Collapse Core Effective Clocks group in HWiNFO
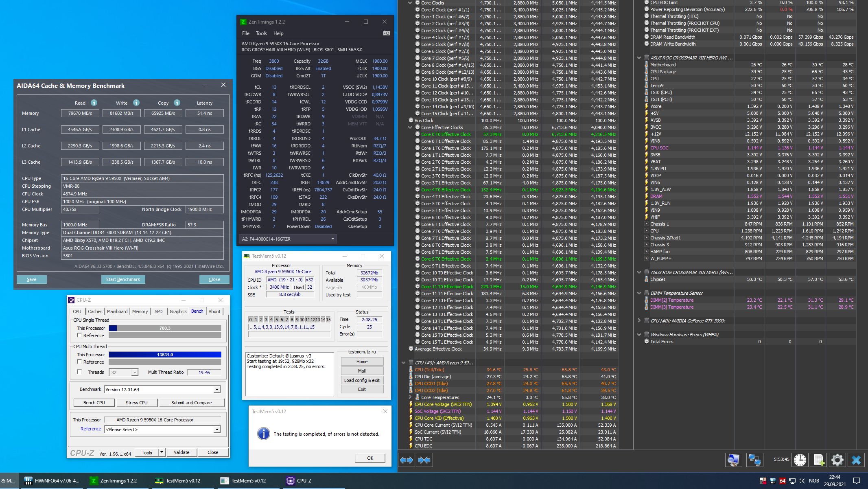Image resolution: width=868 pixels, height=489 pixels. coord(410,127)
